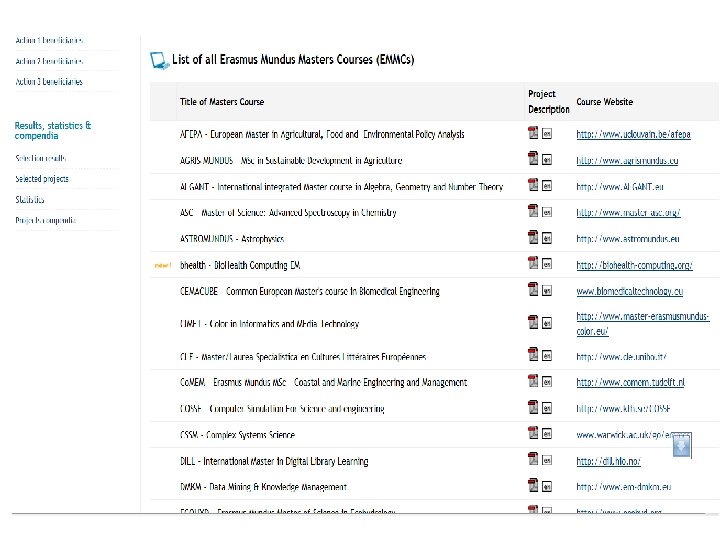Select 'Selected projects' in the sidebar
The height and width of the screenshot is (540, 720).
42,179
